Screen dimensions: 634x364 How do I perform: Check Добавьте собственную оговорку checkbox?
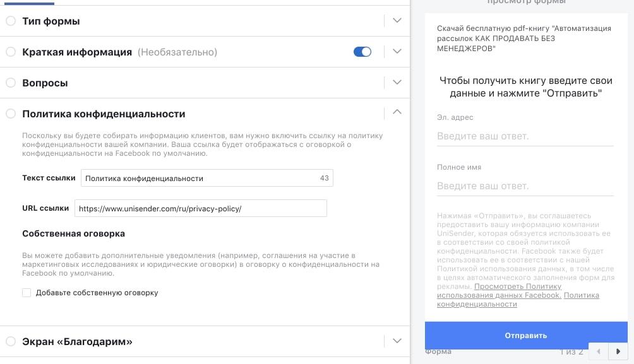click(x=27, y=293)
